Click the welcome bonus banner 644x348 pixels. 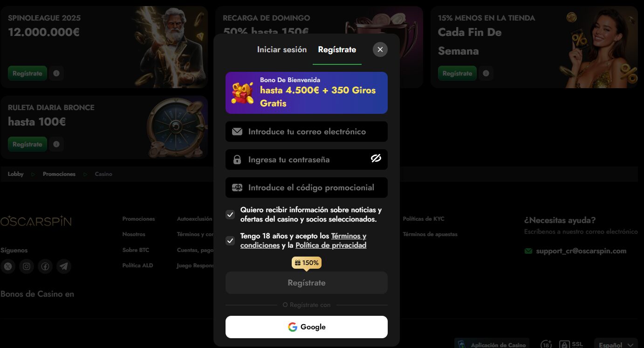[x=307, y=93]
